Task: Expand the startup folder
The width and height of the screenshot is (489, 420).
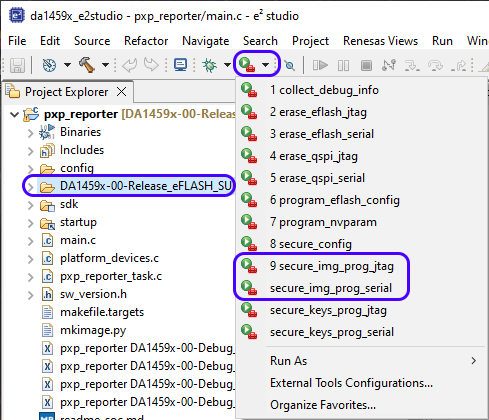Action: point(31,223)
